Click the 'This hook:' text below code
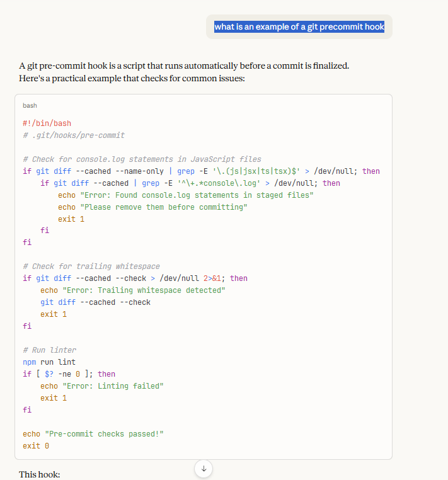448x480 pixels. [x=40, y=474]
